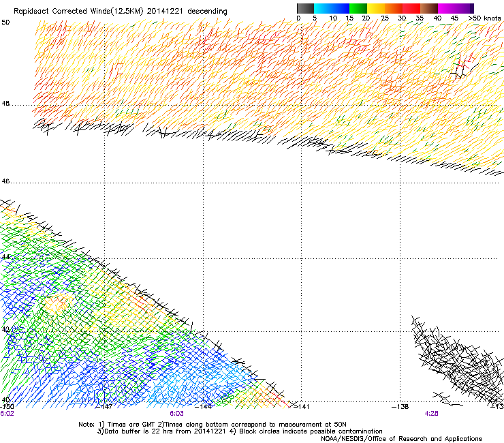This screenshot has width=504, height=443.
Task: Click the longitude label '-144'
Action: click(204, 407)
